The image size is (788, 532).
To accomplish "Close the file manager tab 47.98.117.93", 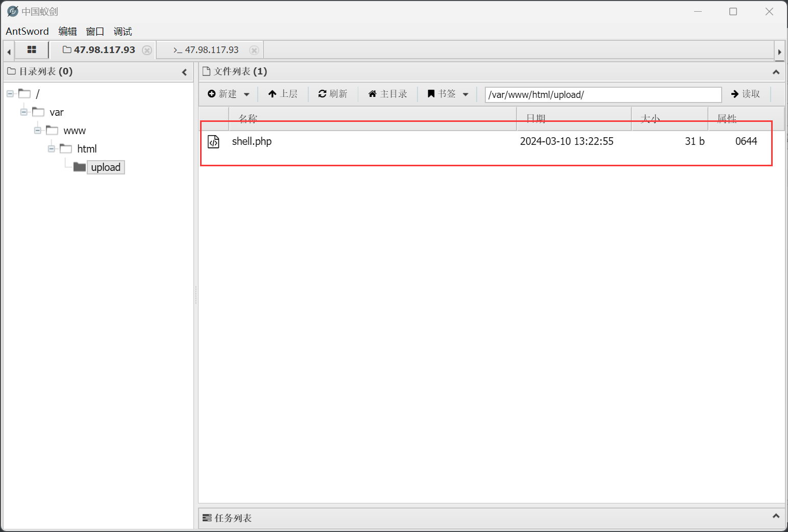I will 147,50.
